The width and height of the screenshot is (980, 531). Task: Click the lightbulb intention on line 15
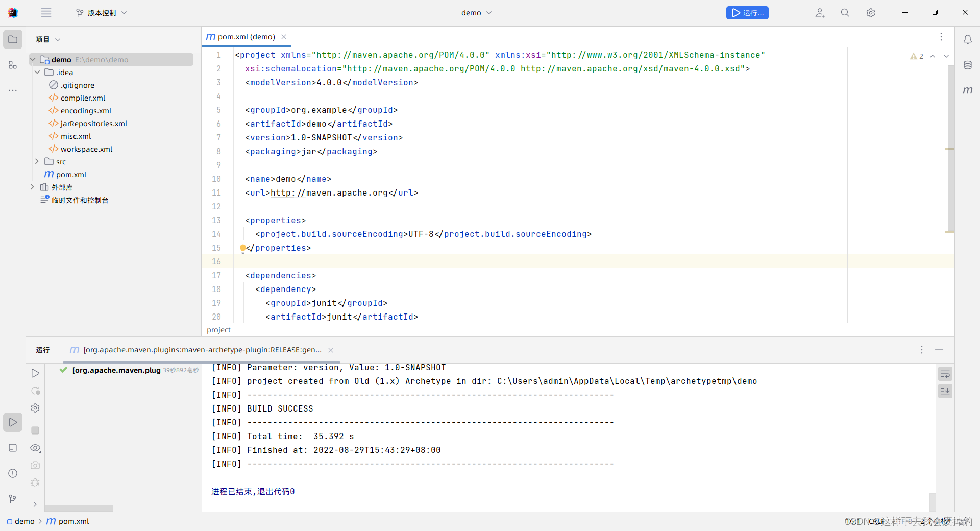(x=242, y=248)
